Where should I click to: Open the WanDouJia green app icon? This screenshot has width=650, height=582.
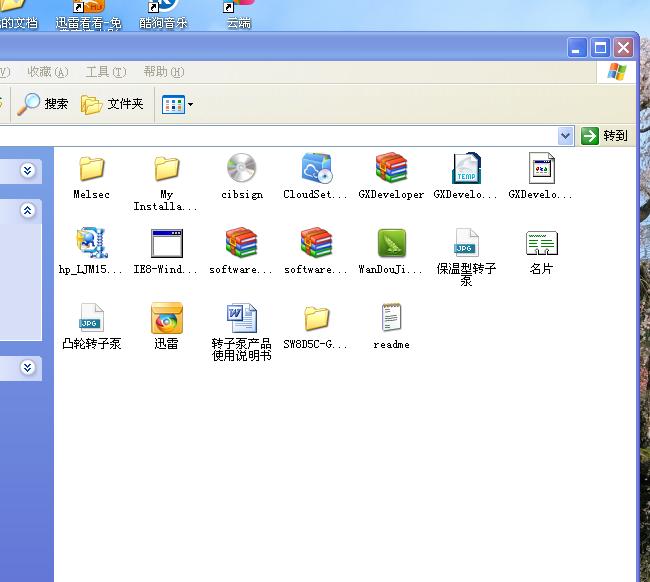391,244
